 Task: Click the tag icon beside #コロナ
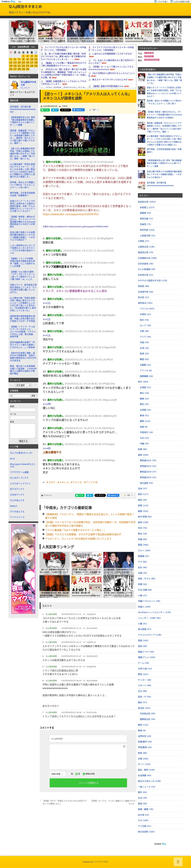44,482
